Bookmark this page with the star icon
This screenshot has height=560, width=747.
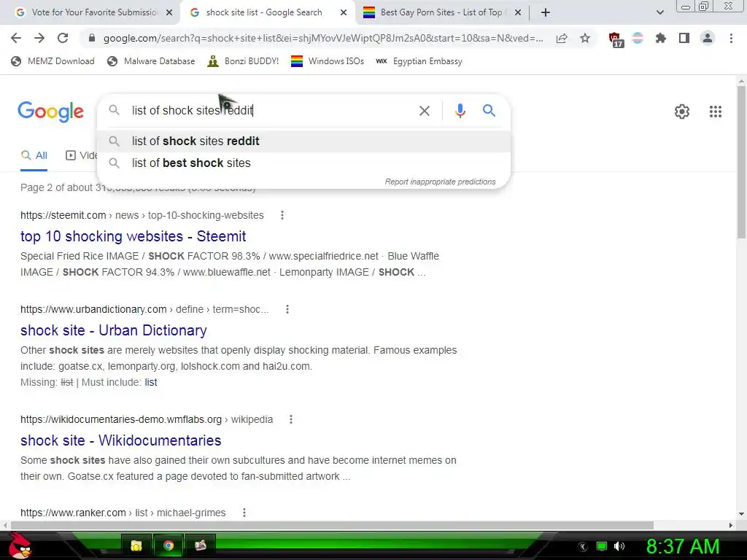tap(585, 38)
